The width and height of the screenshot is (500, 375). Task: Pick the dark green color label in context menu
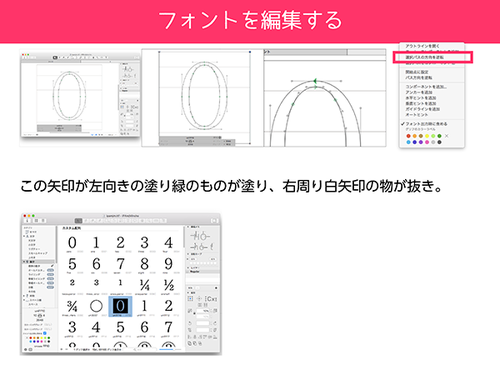pos(439,136)
